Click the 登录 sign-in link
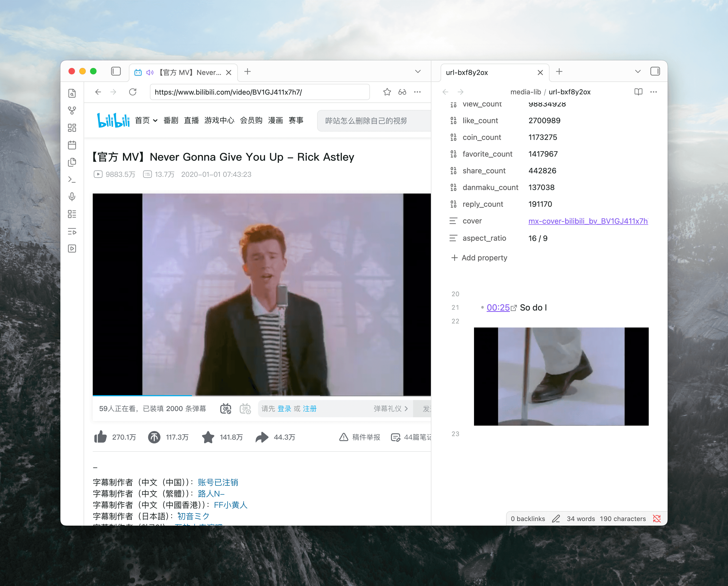 pyautogui.click(x=284, y=408)
